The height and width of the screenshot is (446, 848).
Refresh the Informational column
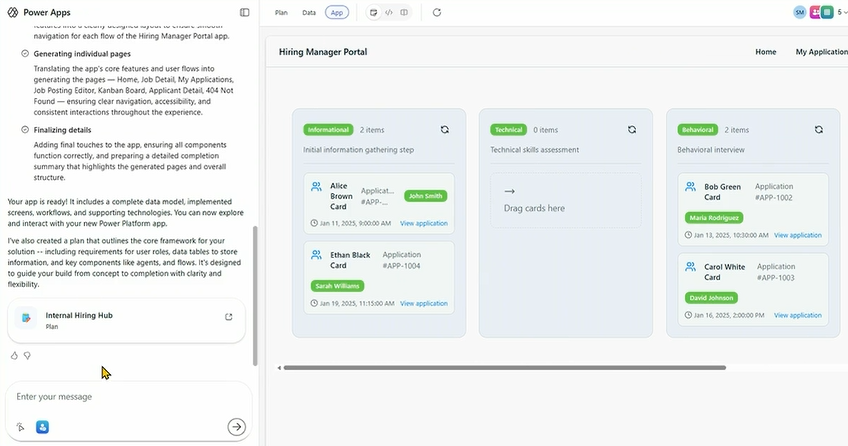pos(445,130)
